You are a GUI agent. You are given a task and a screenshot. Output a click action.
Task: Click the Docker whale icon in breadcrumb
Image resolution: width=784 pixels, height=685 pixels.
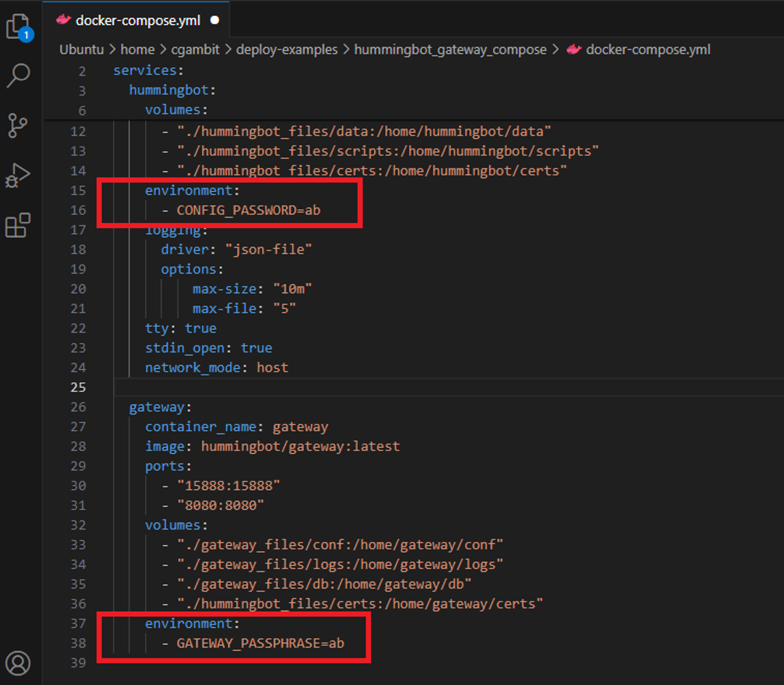(x=574, y=50)
